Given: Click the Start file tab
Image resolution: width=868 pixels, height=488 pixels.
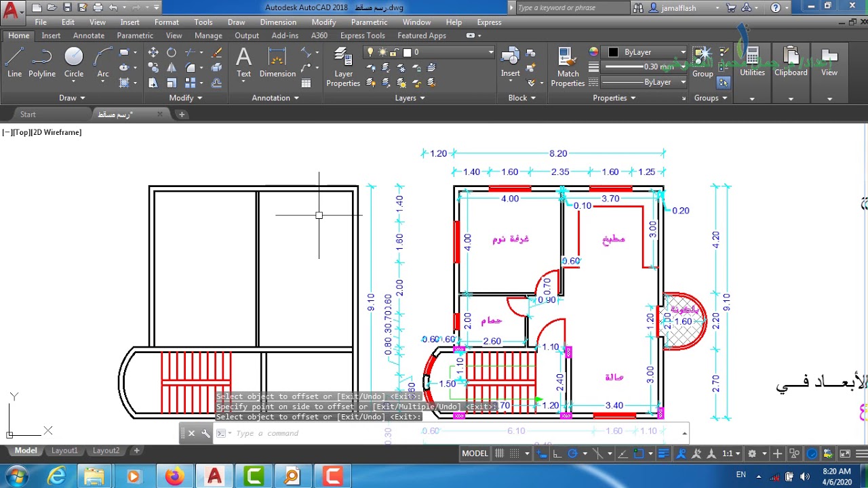Looking at the screenshot, I should (x=28, y=115).
